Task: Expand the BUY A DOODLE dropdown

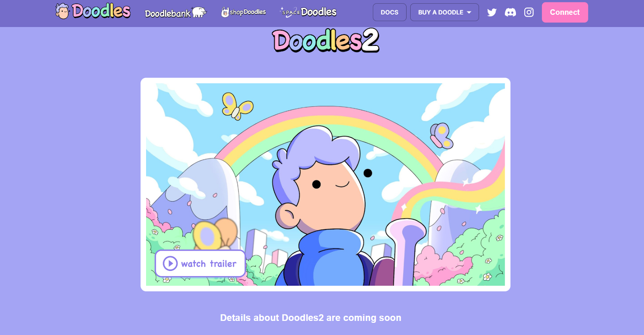Action: (x=444, y=12)
